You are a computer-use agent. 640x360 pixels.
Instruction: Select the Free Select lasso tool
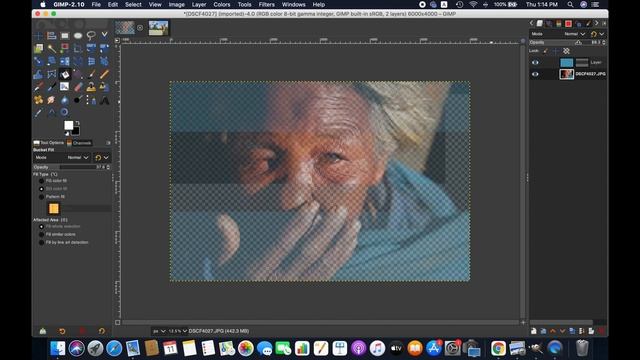click(91, 36)
